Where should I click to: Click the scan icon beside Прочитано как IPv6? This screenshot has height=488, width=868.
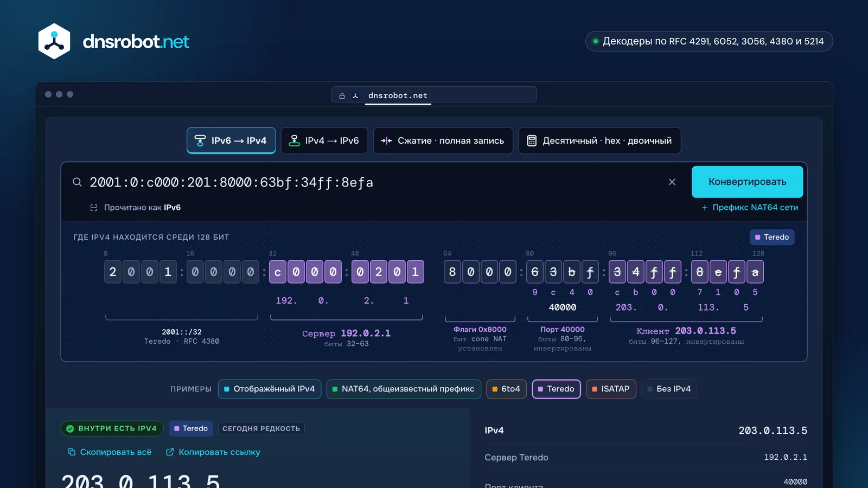point(93,208)
